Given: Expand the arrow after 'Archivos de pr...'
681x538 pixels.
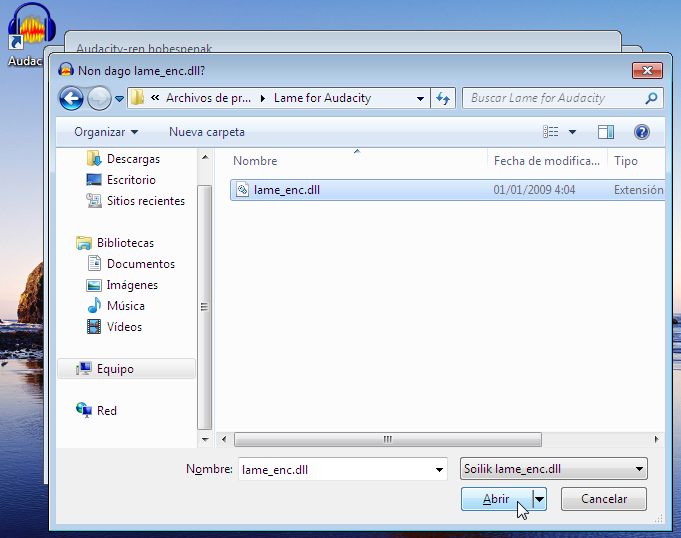Looking at the screenshot, I should [x=263, y=99].
